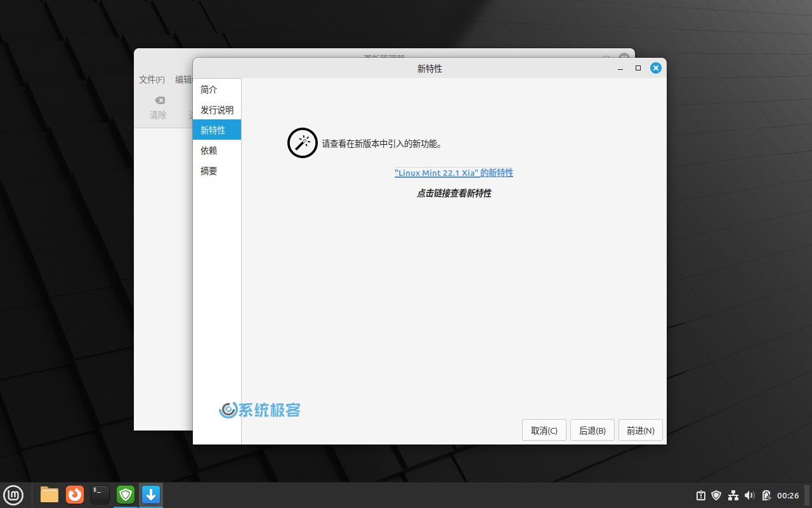Select the 发行说明 step in sidebar
The width and height of the screenshot is (812, 508).
tap(217, 110)
